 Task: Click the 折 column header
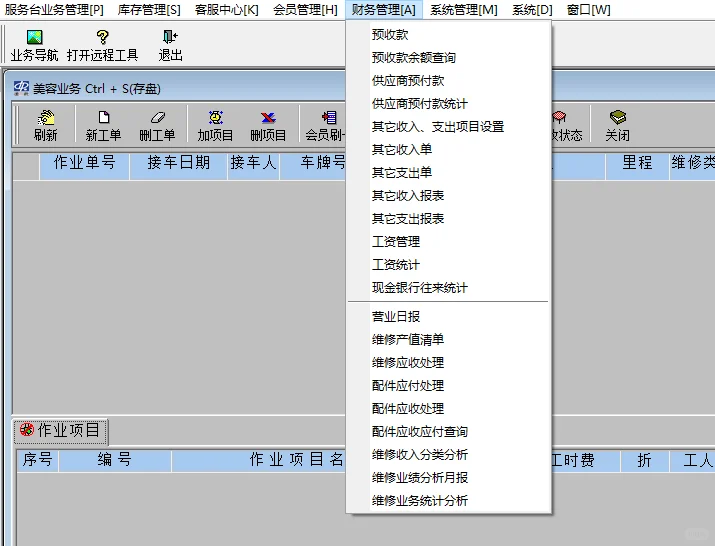click(x=644, y=460)
